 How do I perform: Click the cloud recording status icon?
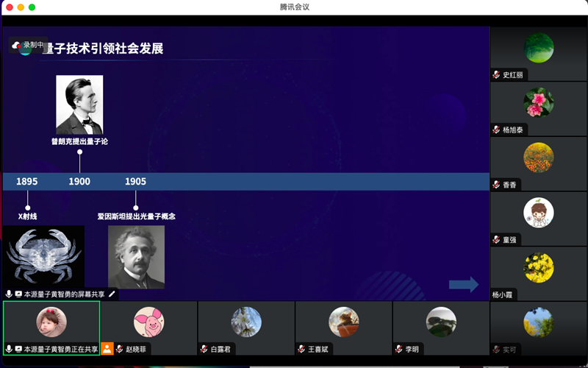coord(16,45)
